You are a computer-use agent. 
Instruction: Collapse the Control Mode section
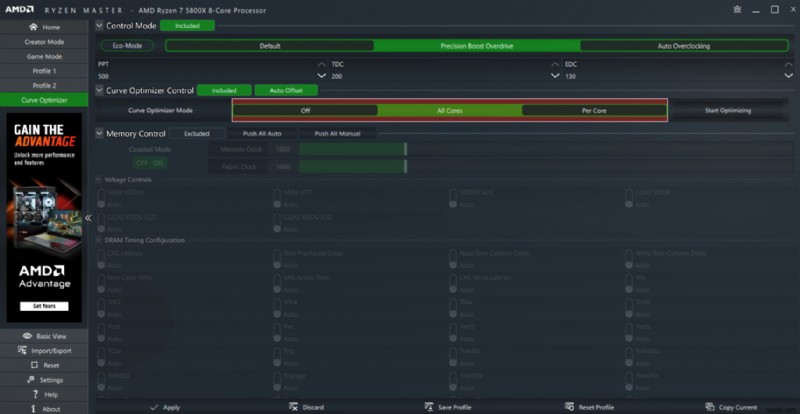(x=99, y=26)
